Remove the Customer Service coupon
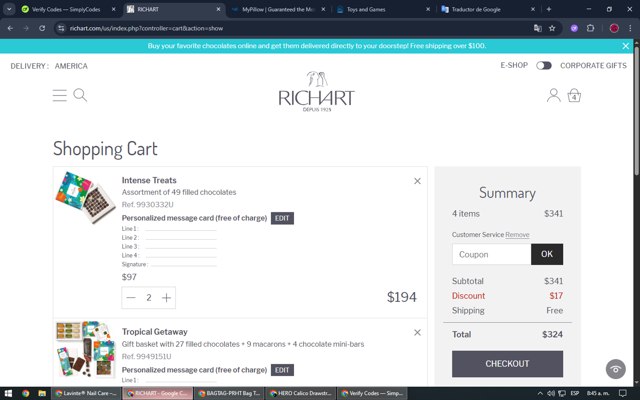The width and height of the screenshot is (640, 400). [517, 235]
